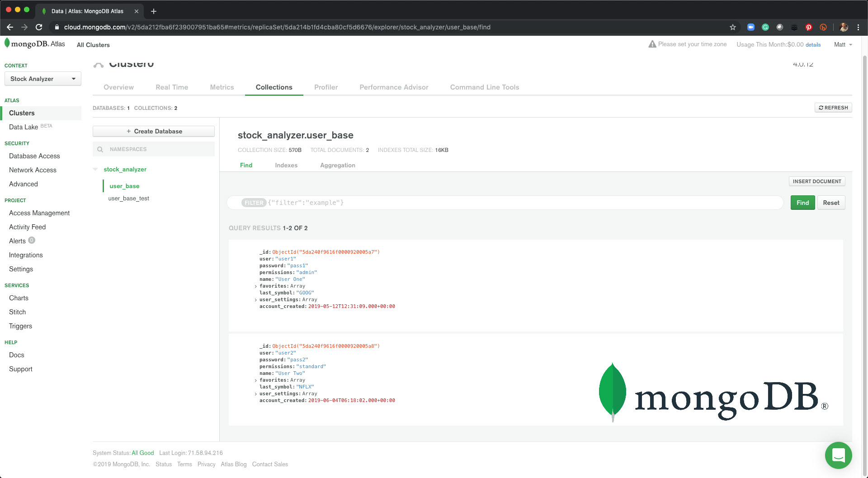The width and height of the screenshot is (868, 478).
Task: Focus the NAMESPACES search field
Action: (x=154, y=149)
